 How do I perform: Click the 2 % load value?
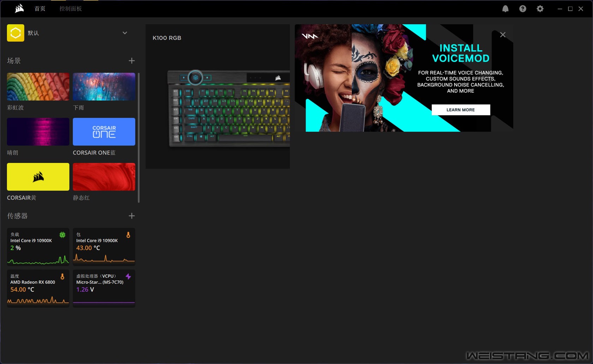(16, 248)
